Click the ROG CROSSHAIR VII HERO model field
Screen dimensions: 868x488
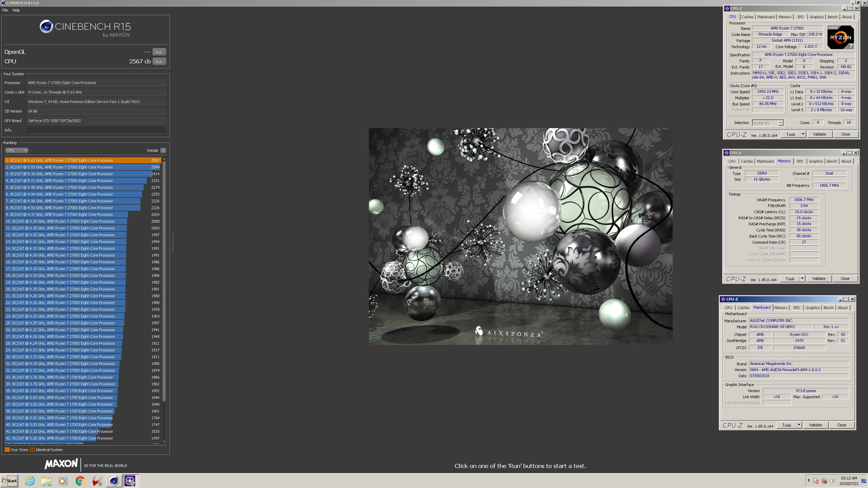point(781,327)
